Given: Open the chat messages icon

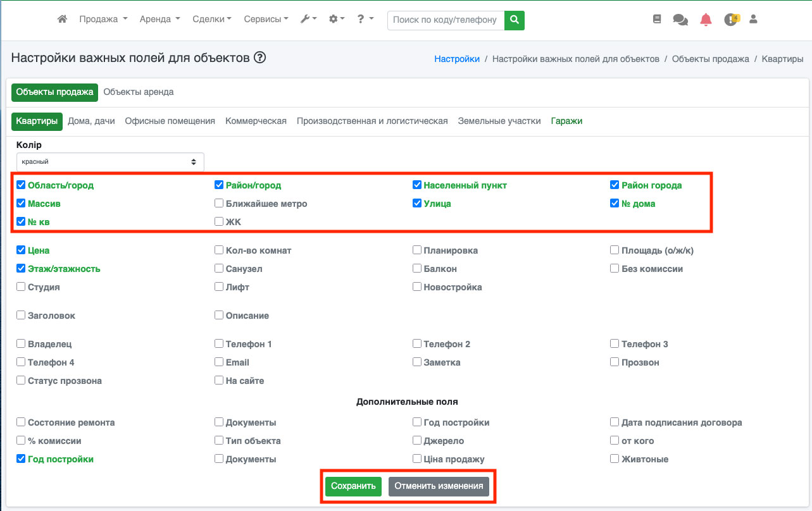Looking at the screenshot, I should point(680,20).
